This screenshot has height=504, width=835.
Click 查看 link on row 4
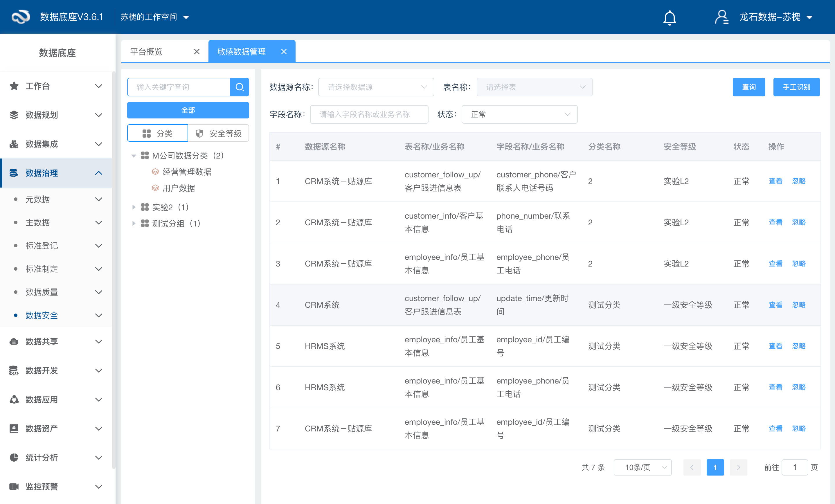[775, 305]
